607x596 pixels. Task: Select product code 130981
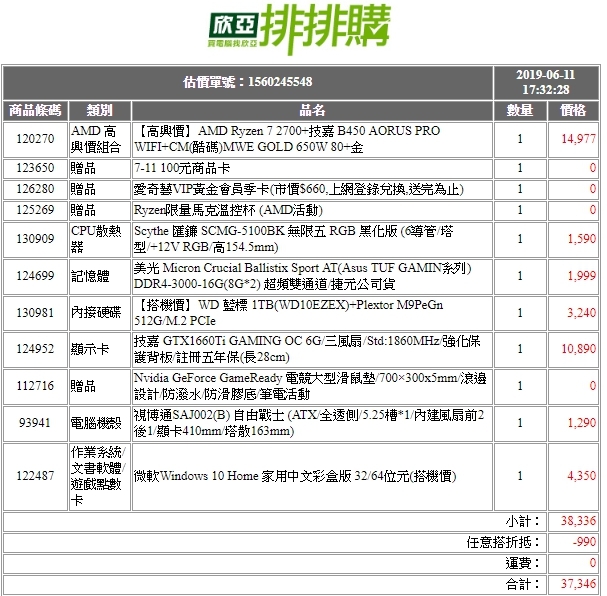(x=35, y=313)
